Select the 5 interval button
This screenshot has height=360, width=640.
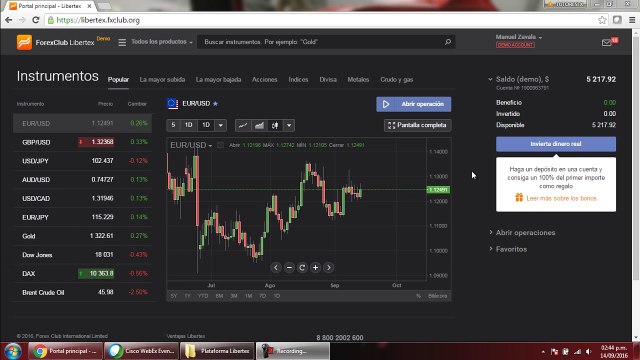(x=173, y=125)
